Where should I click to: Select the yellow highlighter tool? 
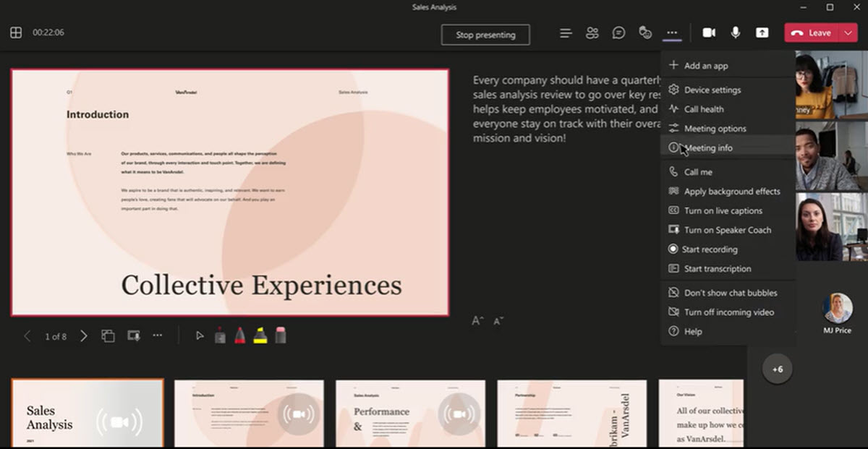(260, 335)
